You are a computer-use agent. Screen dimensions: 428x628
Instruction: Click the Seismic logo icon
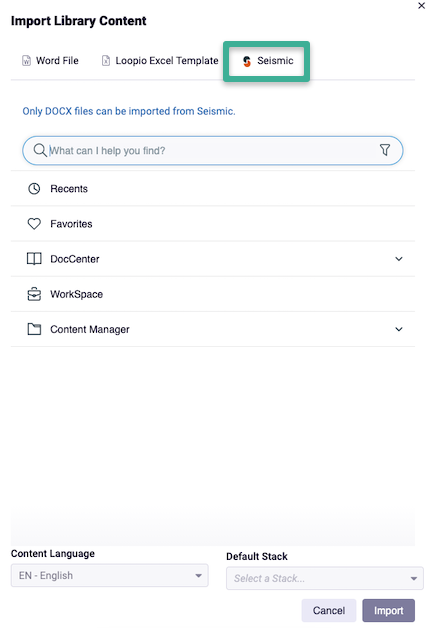247,61
